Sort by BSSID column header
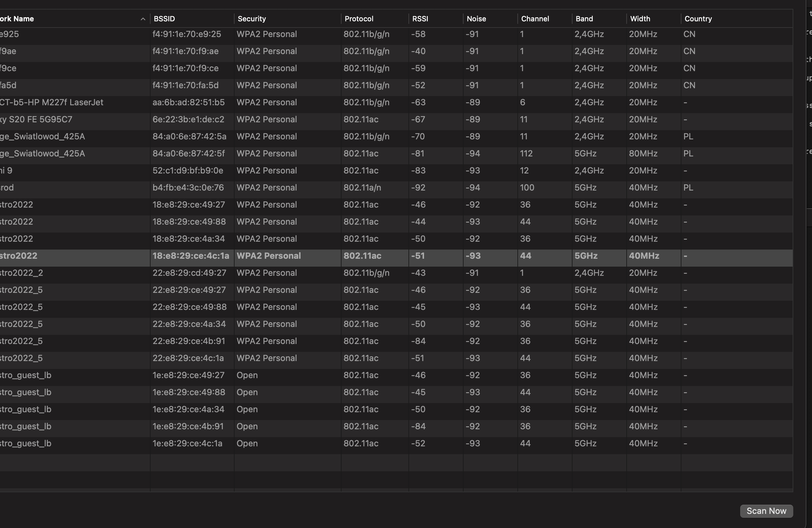Screen dimensions: 812x528 pyautogui.click(x=164, y=19)
